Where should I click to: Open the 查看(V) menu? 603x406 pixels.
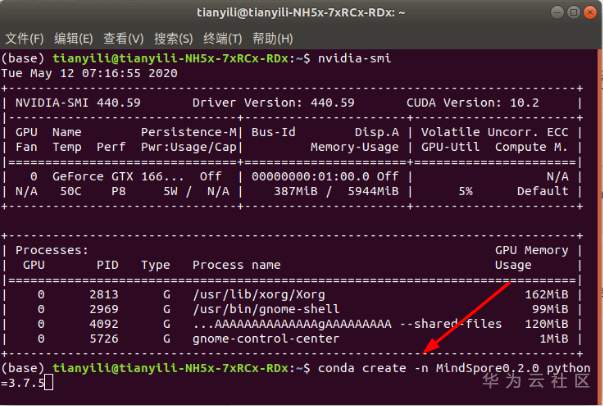[123, 39]
